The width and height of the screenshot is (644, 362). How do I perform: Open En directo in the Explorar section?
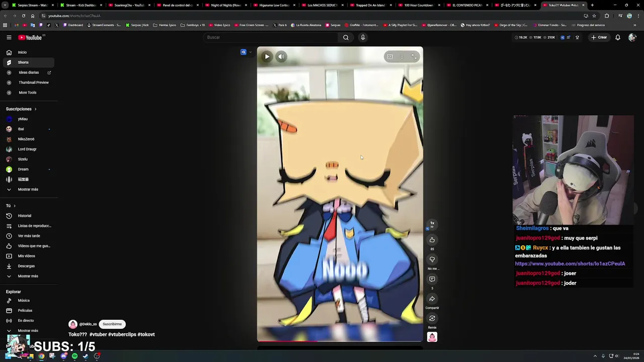click(x=28, y=321)
